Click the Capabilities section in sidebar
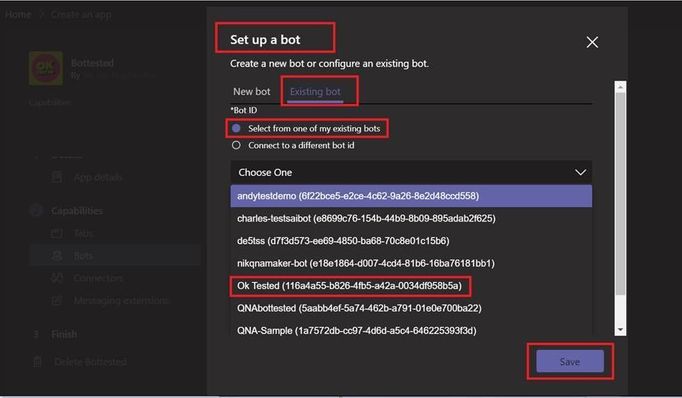682x398 pixels. click(x=77, y=211)
